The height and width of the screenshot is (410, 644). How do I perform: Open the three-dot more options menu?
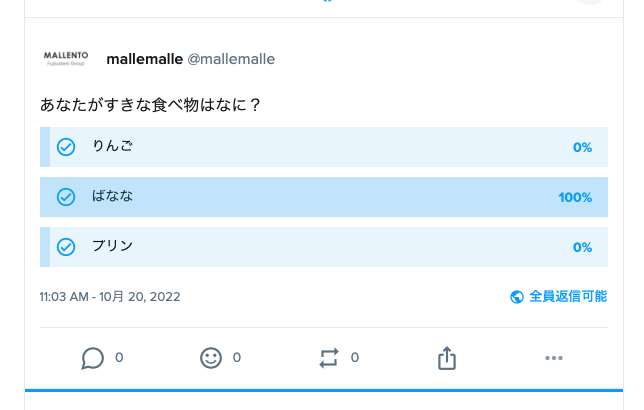point(554,358)
